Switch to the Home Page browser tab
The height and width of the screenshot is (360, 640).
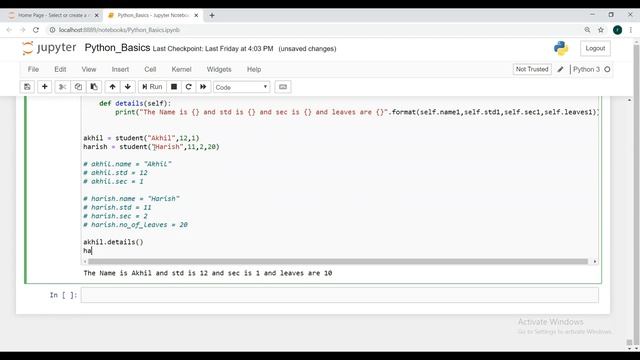click(x=52, y=15)
